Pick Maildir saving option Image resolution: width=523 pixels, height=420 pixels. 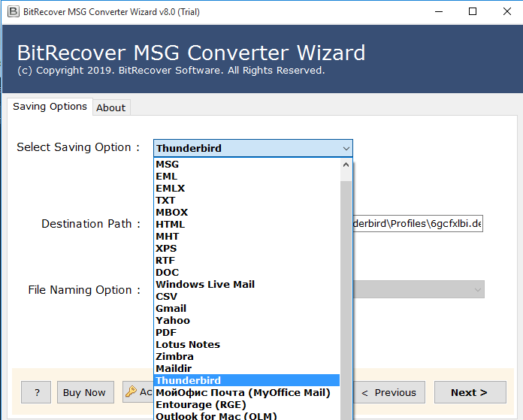point(246,368)
